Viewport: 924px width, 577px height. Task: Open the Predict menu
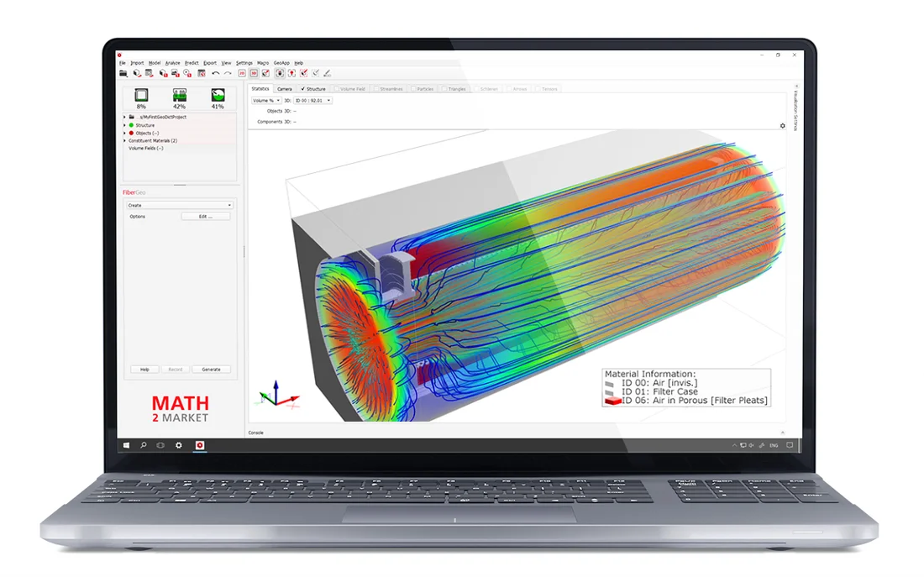pos(192,62)
